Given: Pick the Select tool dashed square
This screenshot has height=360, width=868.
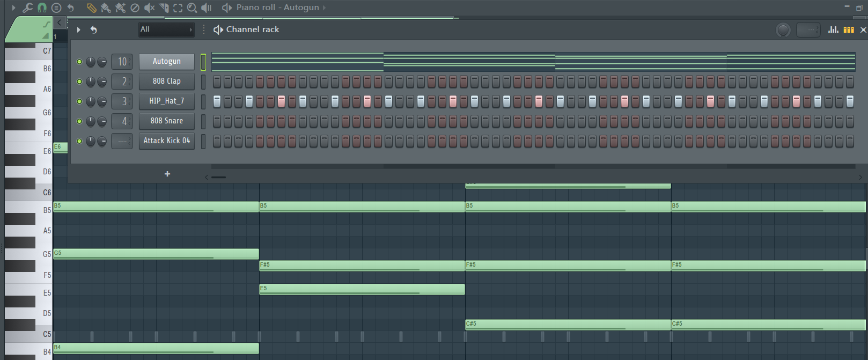Looking at the screenshot, I should [178, 8].
